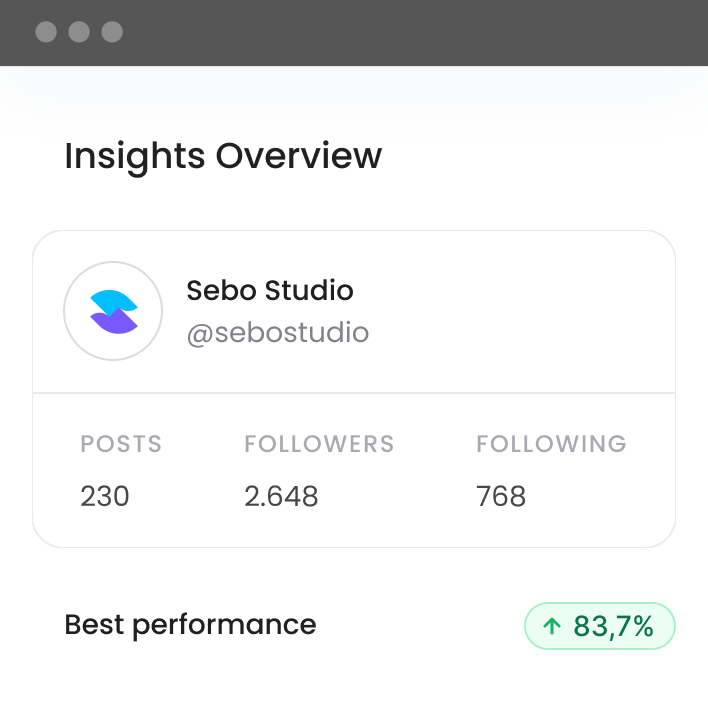Open the @sebostudio handle link

[x=278, y=333]
